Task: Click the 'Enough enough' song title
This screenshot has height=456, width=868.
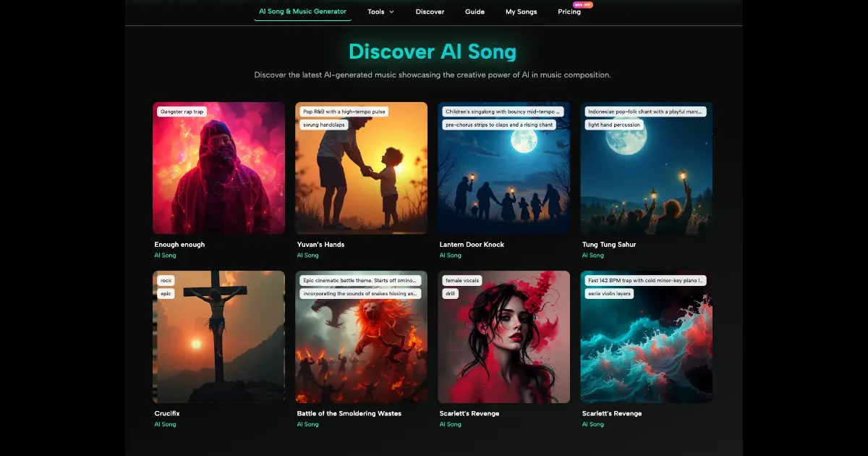Action: pos(179,245)
